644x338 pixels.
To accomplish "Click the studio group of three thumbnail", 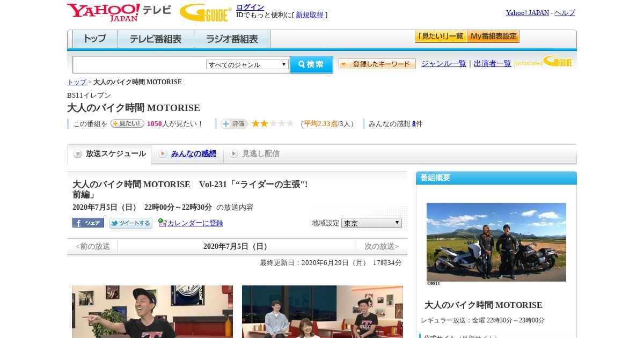I will point(323,312).
